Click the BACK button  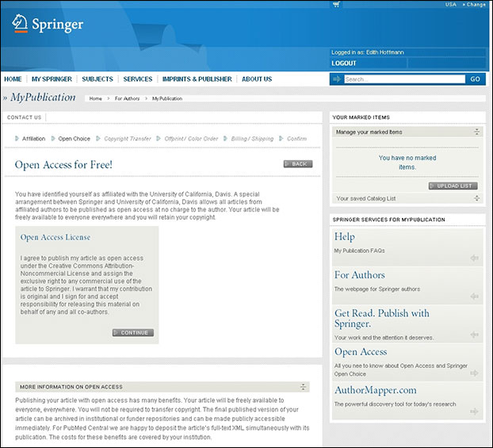pos(298,164)
